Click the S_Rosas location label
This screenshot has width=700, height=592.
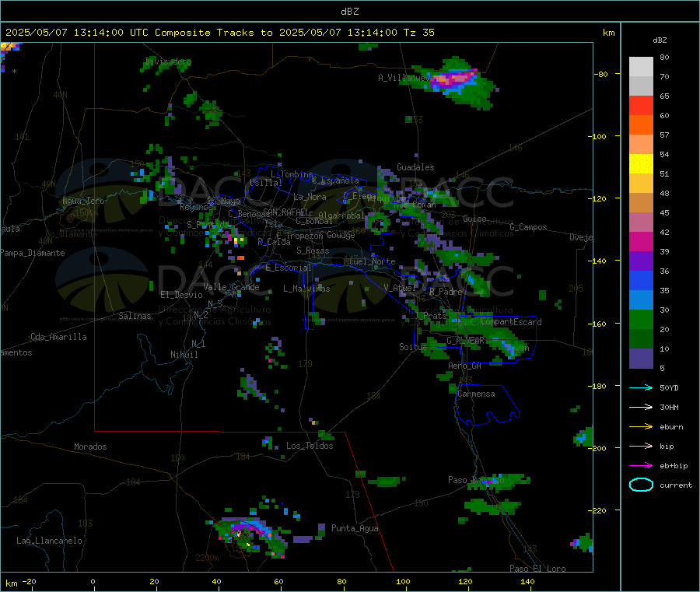[x=313, y=250]
